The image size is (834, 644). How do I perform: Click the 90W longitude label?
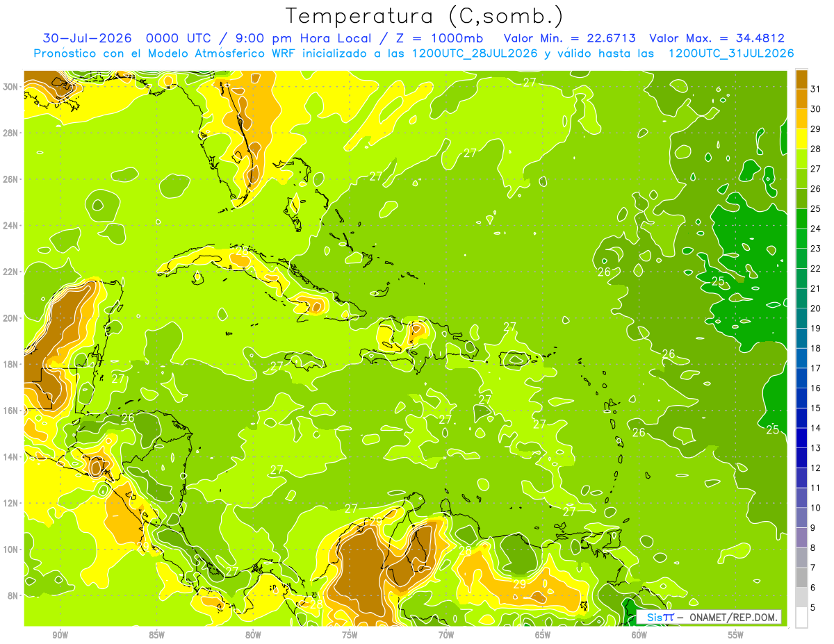(x=60, y=635)
